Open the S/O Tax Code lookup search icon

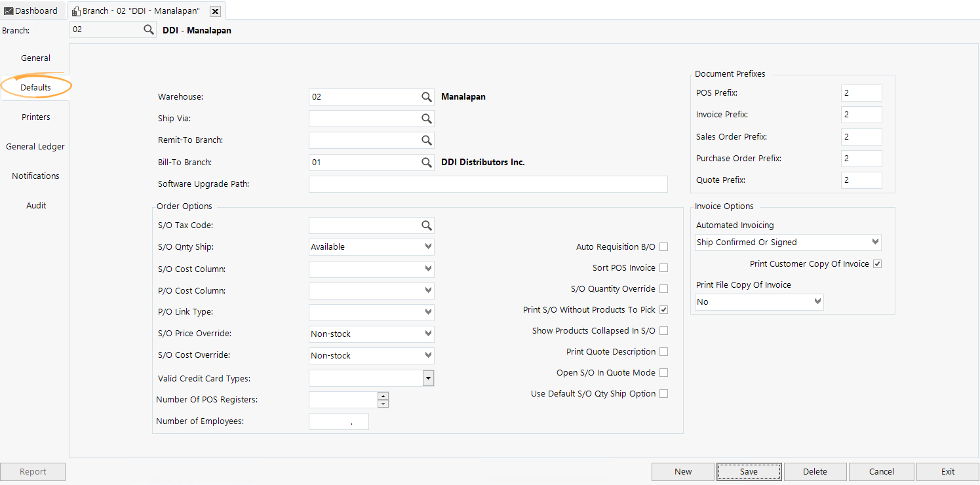pos(427,225)
